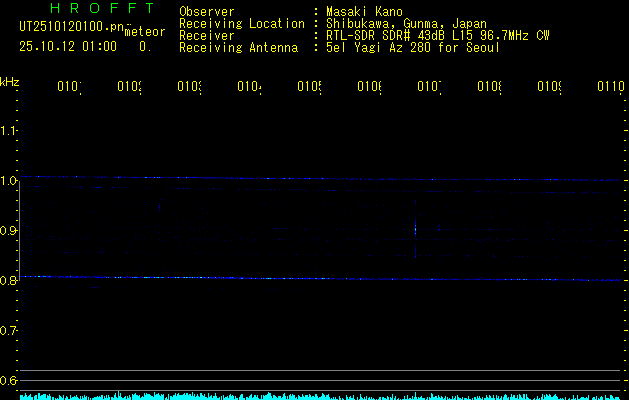Click the 0.9 frequency axis label
Screen dimensions: 629x400
(9, 231)
